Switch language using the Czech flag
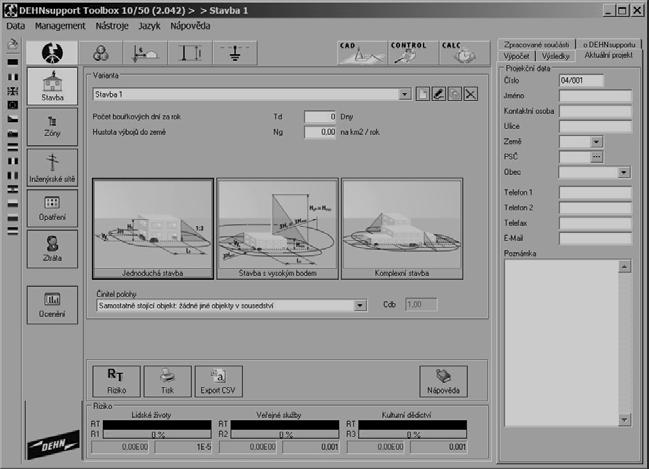This screenshot has width=649, height=469. point(13,119)
